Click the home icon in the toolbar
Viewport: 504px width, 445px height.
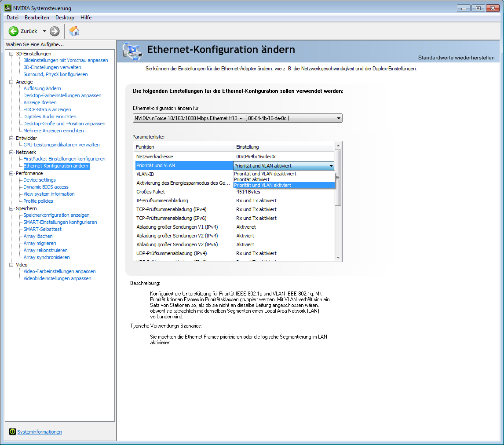[x=74, y=31]
